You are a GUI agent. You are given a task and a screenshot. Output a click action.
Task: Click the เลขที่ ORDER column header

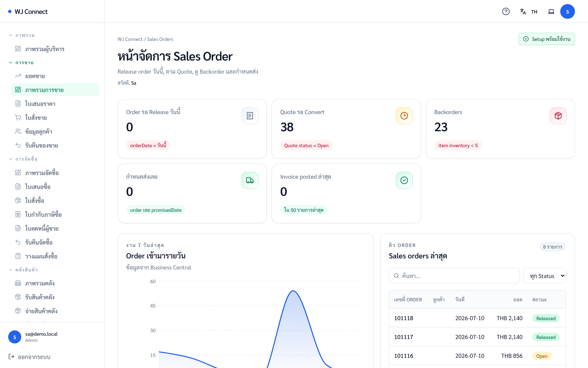[408, 300]
